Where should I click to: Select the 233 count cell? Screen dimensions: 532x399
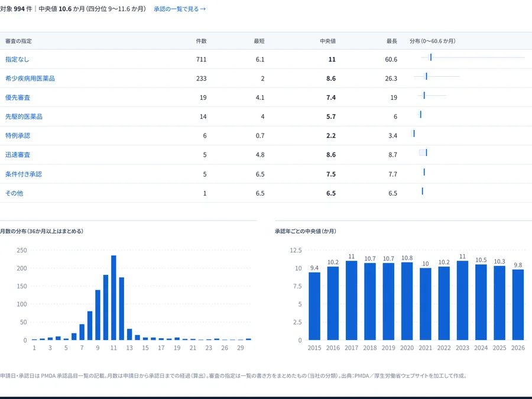pyautogui.click(x=201, y=79)
